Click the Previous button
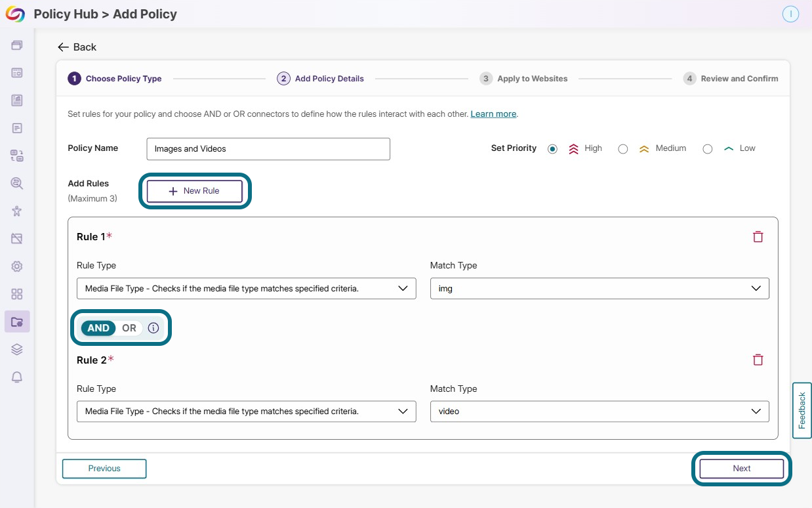Screen dimensions: 812x508 (x=104, y=469)
